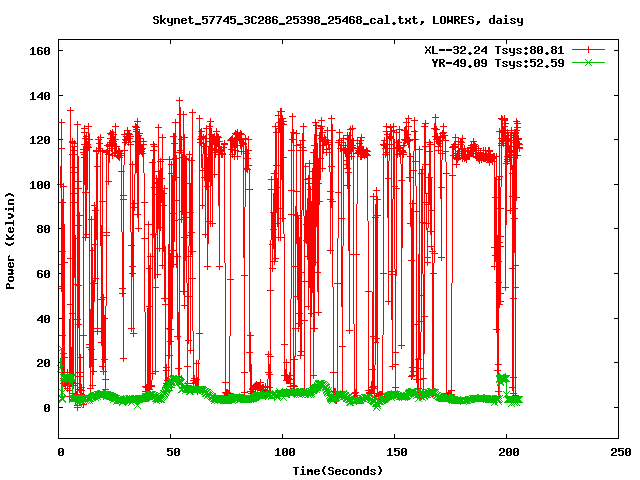Click y-axis tick label 140
Image resolution: width=640 pixels, height=480 pixels.
coord(40,96)
